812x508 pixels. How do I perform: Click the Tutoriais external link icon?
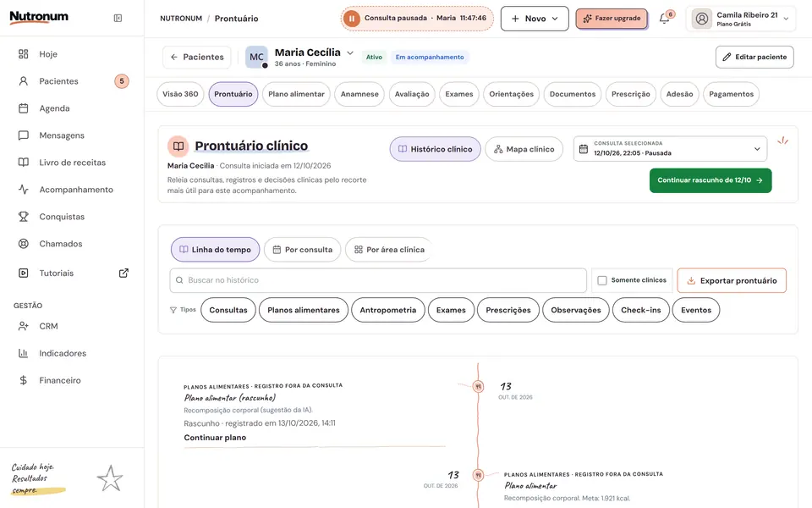123,273
